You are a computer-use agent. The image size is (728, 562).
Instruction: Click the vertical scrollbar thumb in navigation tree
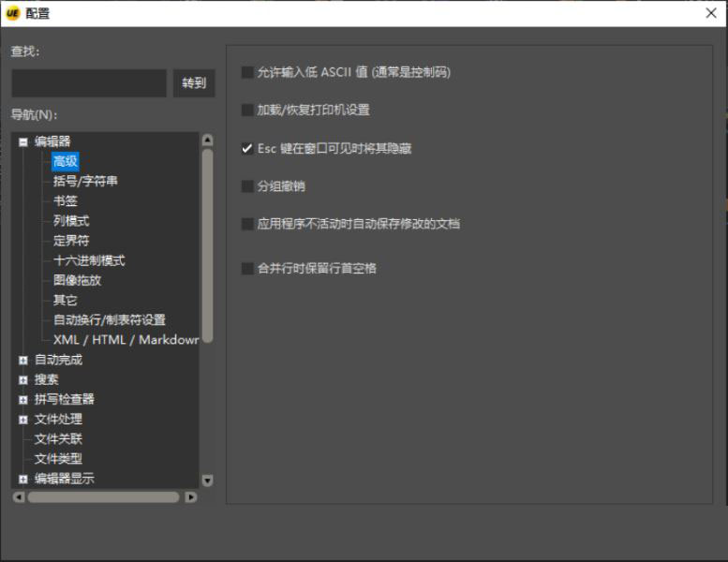coord(208,246)
